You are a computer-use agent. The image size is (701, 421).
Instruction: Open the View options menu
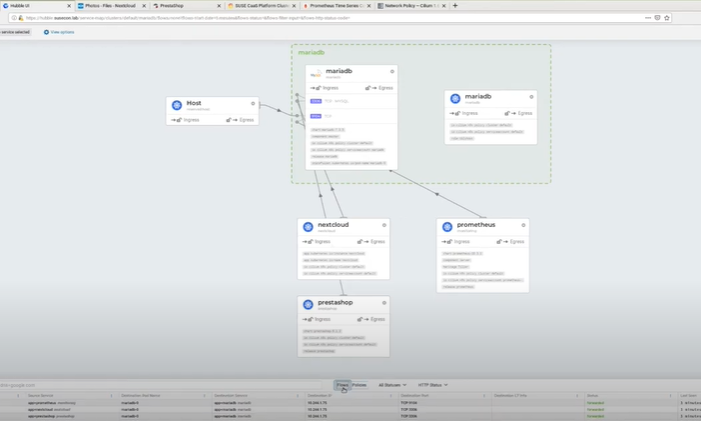tap(59, 32)
